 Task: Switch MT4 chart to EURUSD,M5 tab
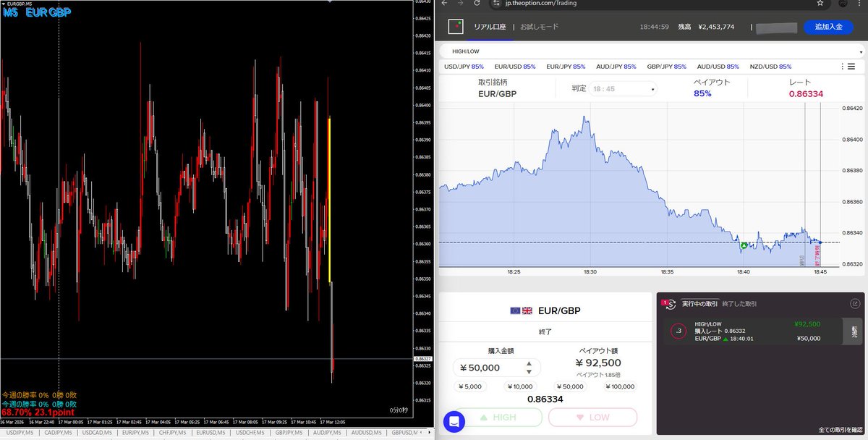pos(212,433)
